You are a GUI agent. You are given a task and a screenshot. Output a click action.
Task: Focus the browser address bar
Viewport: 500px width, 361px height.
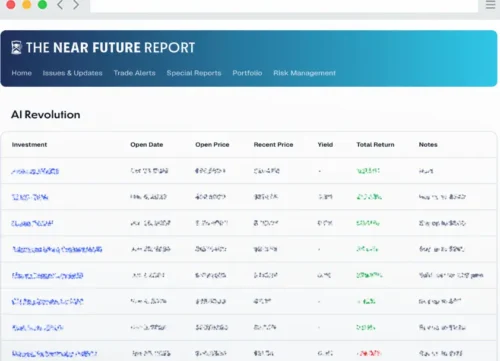[x=284, y=6]
